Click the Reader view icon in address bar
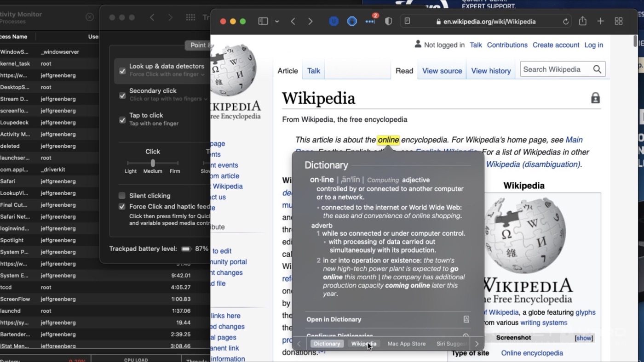Image resolution: width=644 pixels, height=362 pixels. pyautogui.click(x=407, y=21)
